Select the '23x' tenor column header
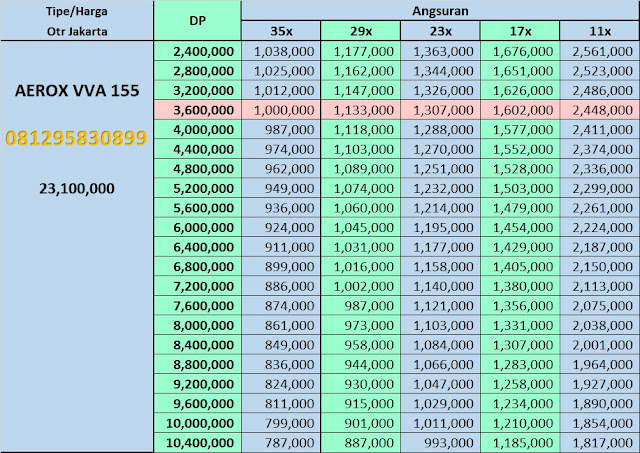Screen dimensions: 640x453 click(440, 31)
